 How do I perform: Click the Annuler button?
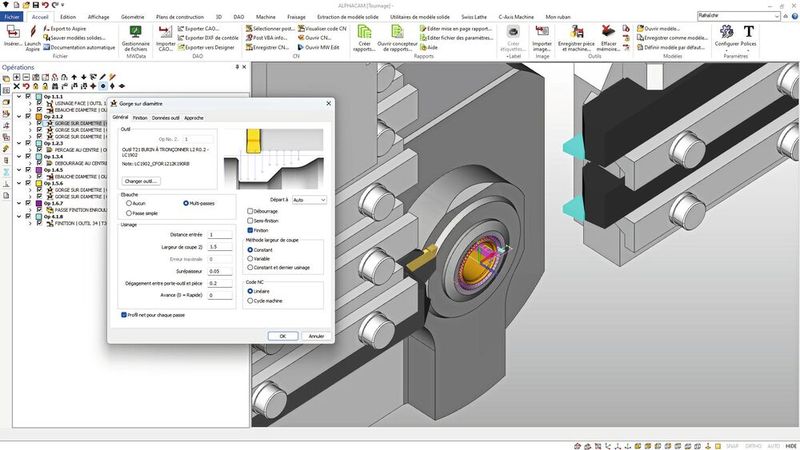(x=316, y=336)
